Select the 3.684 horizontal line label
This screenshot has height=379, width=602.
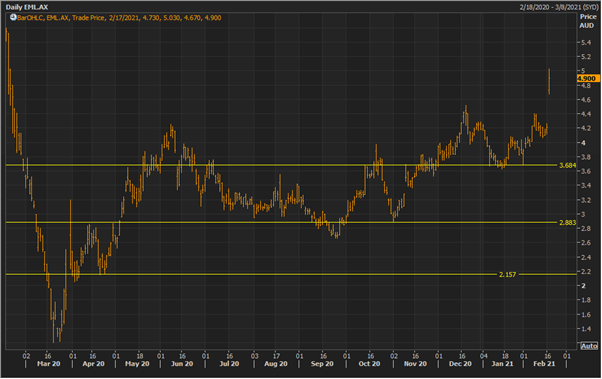567,166
